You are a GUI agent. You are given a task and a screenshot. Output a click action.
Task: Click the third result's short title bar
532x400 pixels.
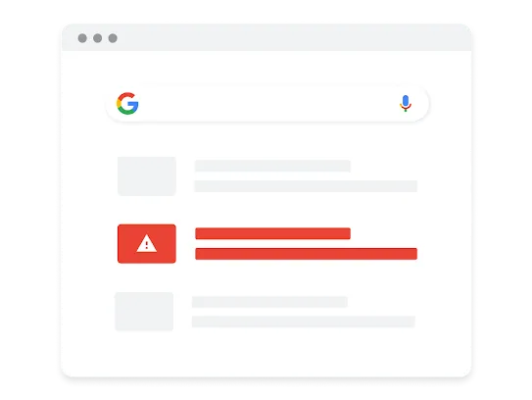click(x=269, y=302)
